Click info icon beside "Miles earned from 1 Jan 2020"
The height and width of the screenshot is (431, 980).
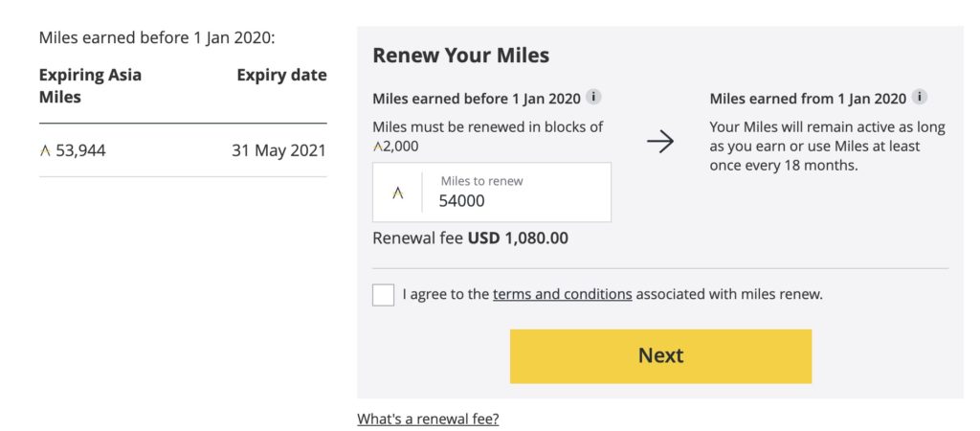[920, 98]
